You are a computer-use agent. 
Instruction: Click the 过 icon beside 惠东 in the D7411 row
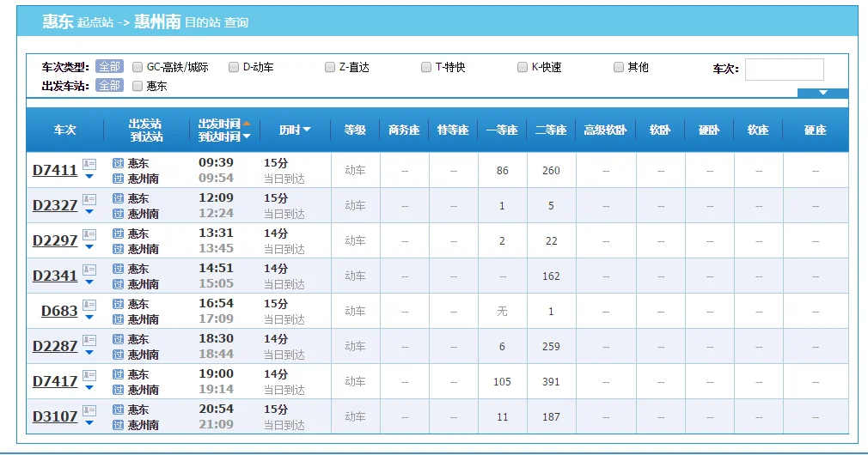(118, 163)
